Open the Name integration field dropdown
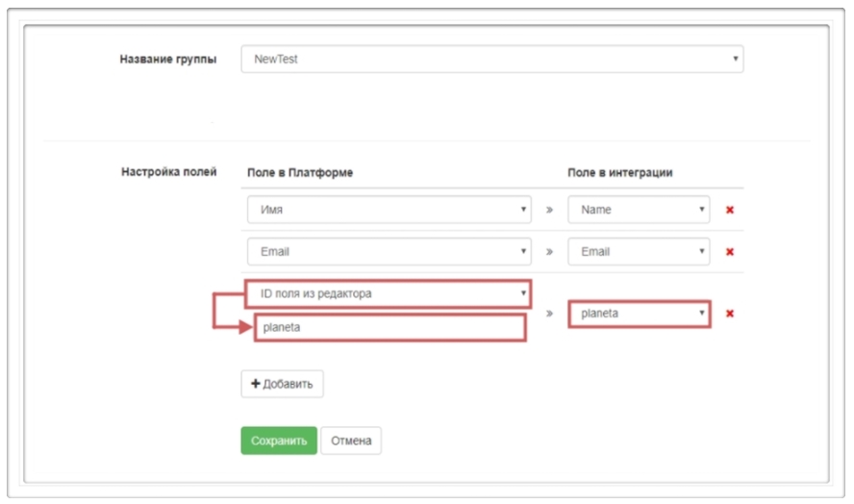The image size is (854, 504). coord(639,210)
